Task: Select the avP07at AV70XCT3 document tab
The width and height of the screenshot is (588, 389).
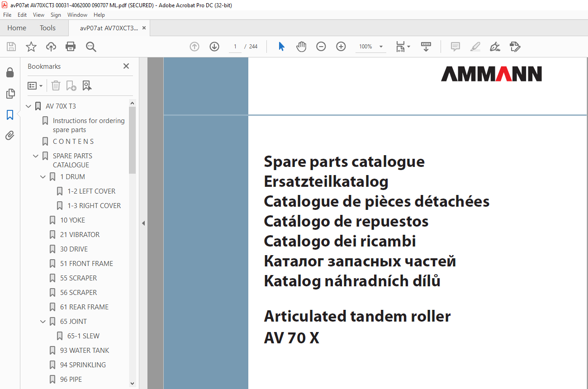Action: pyautogui.click(x=109, y=28)
